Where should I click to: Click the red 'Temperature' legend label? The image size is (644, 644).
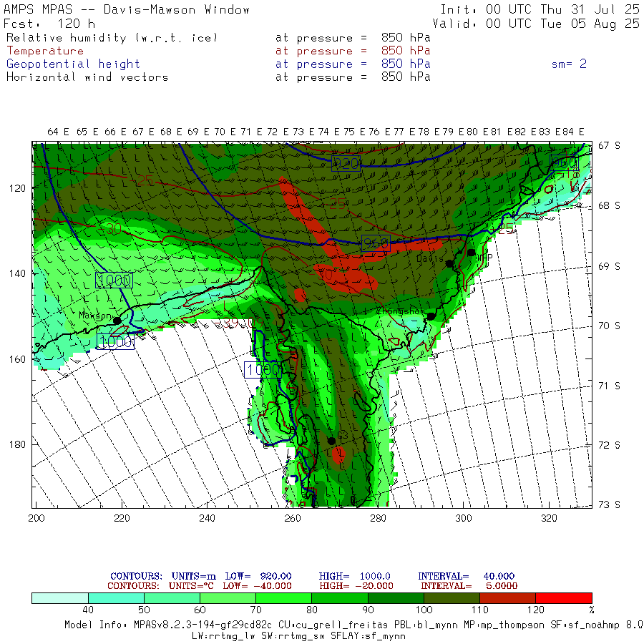[x=45, y=51]
